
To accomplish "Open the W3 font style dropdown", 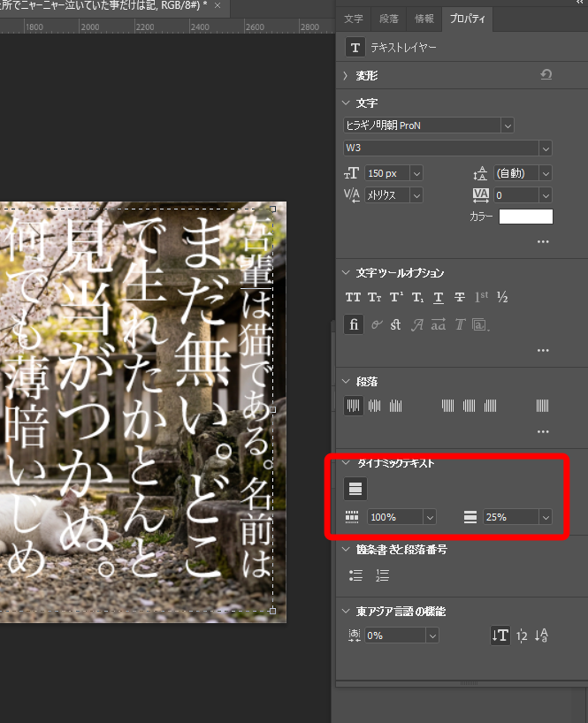I will point(546,148).
